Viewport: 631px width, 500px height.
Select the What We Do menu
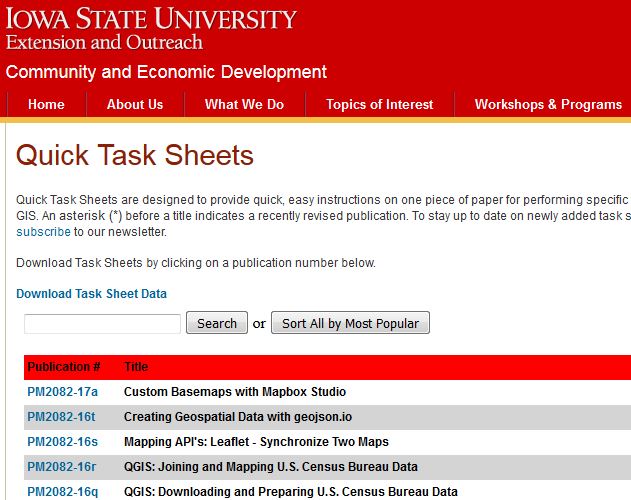pos(244,104)
